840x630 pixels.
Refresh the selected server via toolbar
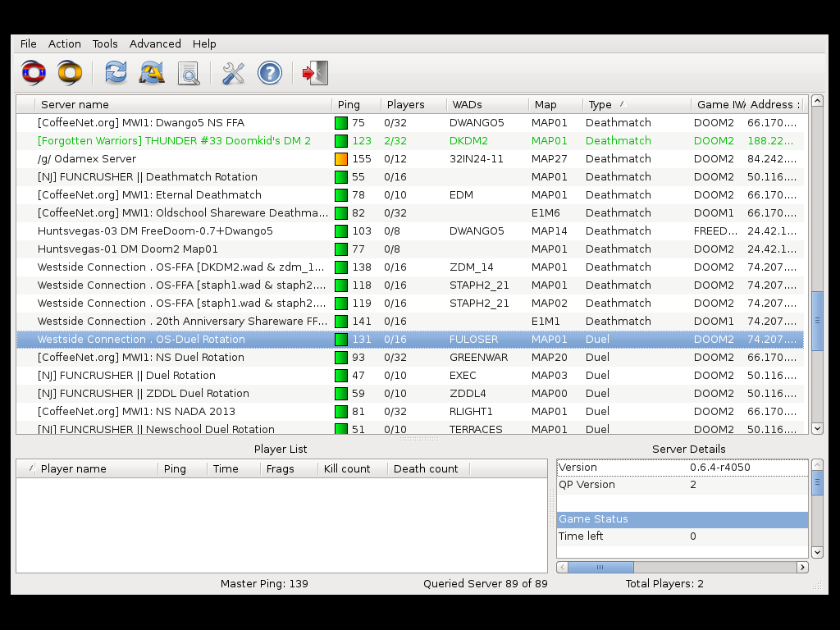click(x=116, y=73)
